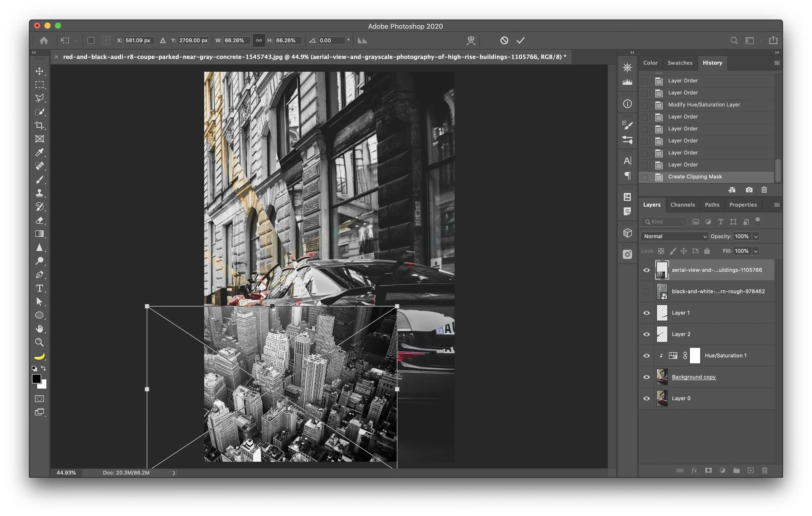Select the Clone Stamp tool
The height and width of the screenshot is (516, 812).
pos(39,193)
